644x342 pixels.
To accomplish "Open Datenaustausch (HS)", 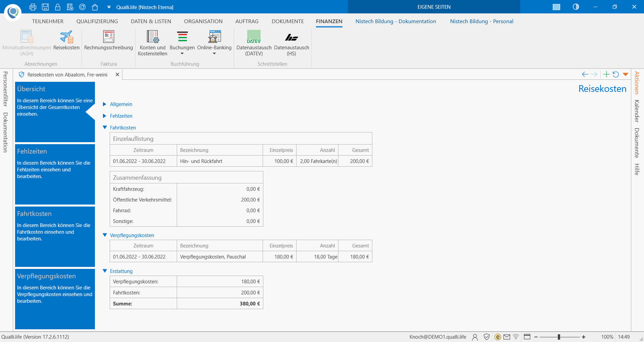I will pyautogui.click(x=291, y=43).
